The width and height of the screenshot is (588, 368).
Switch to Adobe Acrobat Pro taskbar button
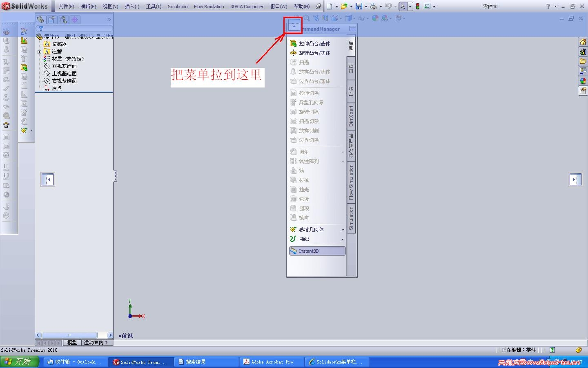coord(272,362)
